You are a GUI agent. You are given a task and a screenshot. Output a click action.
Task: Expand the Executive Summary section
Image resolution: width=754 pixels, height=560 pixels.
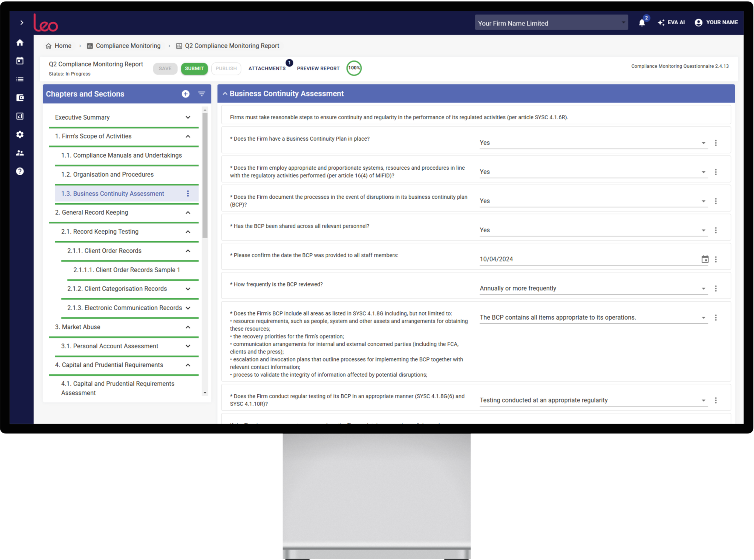[x=188, y=117]
